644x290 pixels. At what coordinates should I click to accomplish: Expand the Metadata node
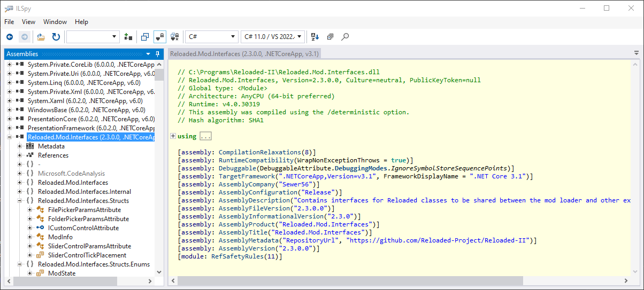[20, 146]
